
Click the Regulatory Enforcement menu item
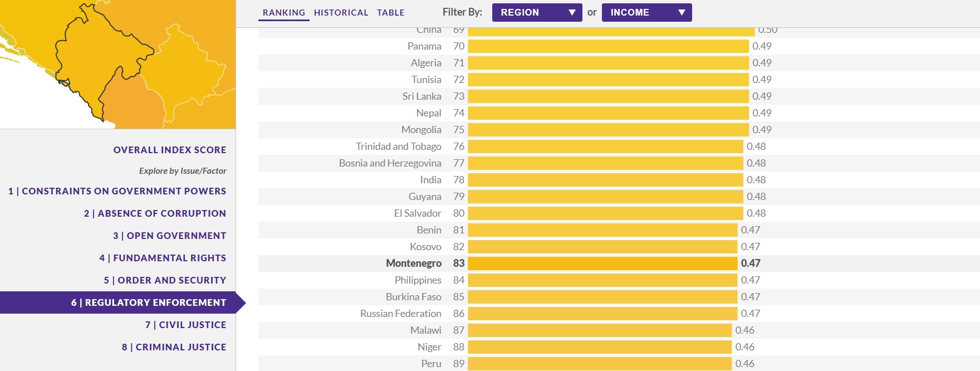click(x=148, y=302)
